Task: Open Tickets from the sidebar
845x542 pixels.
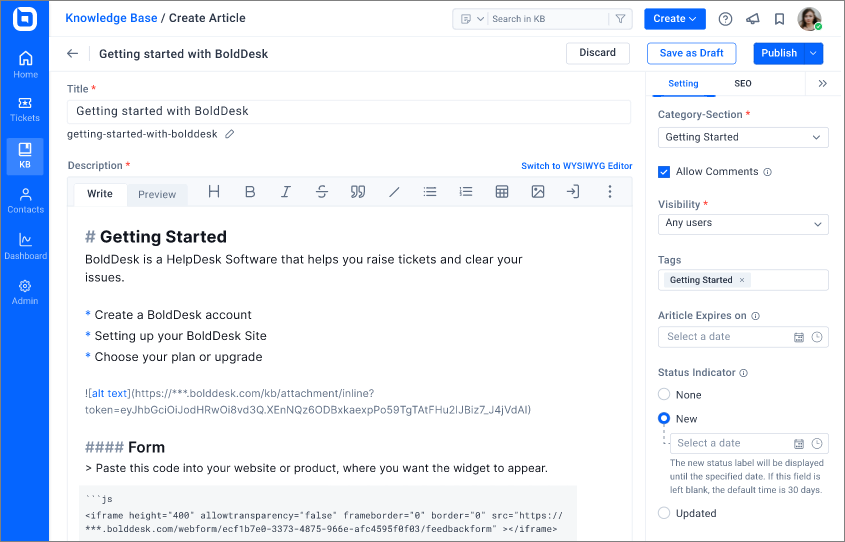Action: [25, 109]
